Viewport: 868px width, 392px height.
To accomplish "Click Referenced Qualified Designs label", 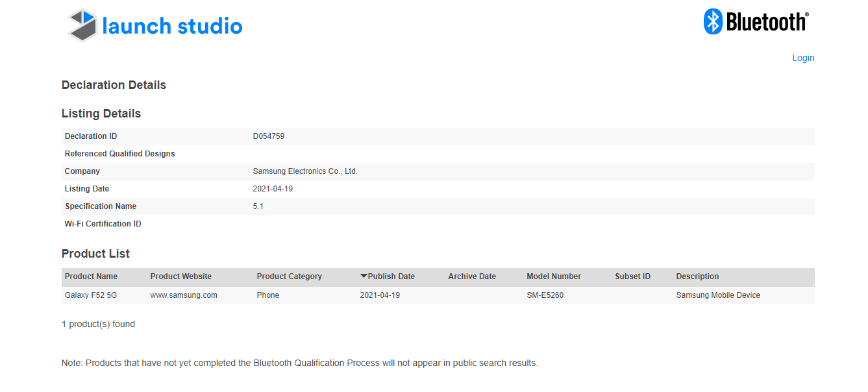I will pos(120,154).
